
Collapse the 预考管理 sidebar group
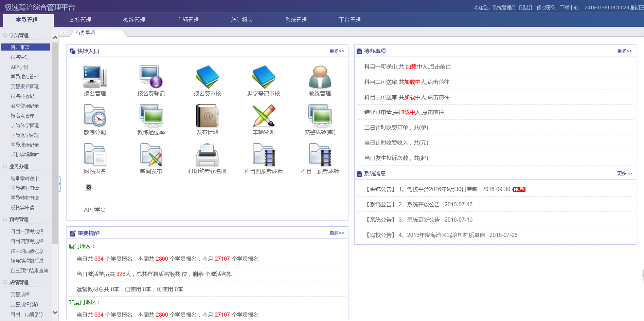point(5,219)
